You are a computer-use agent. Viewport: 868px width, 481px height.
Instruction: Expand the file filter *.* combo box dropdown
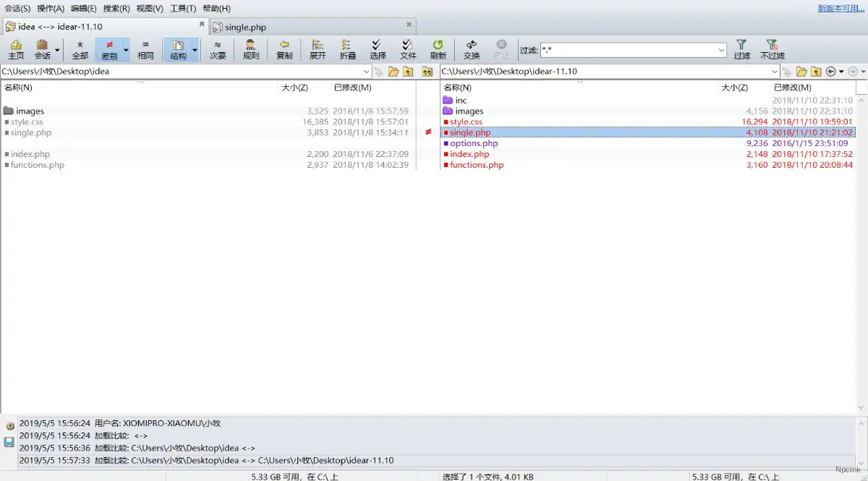point(721,50)
